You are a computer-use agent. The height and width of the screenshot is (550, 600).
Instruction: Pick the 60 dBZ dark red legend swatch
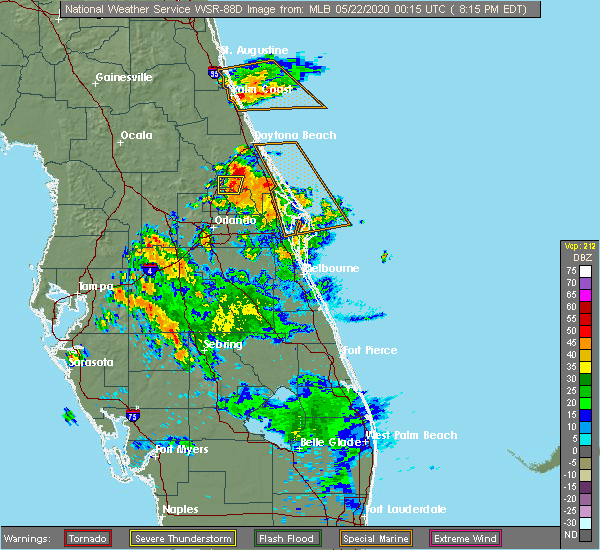click(585, 307)
